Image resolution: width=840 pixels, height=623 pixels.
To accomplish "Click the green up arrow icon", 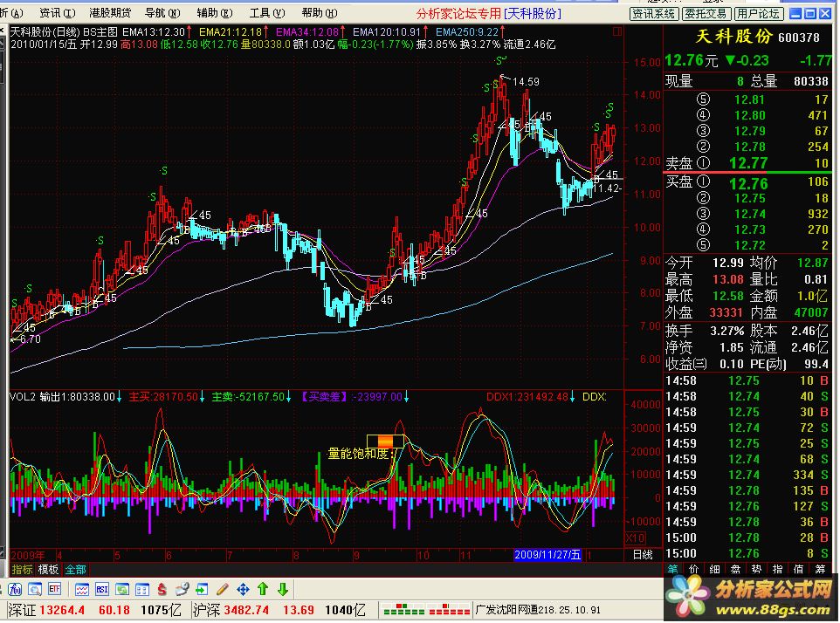I will tap(263, 589).
